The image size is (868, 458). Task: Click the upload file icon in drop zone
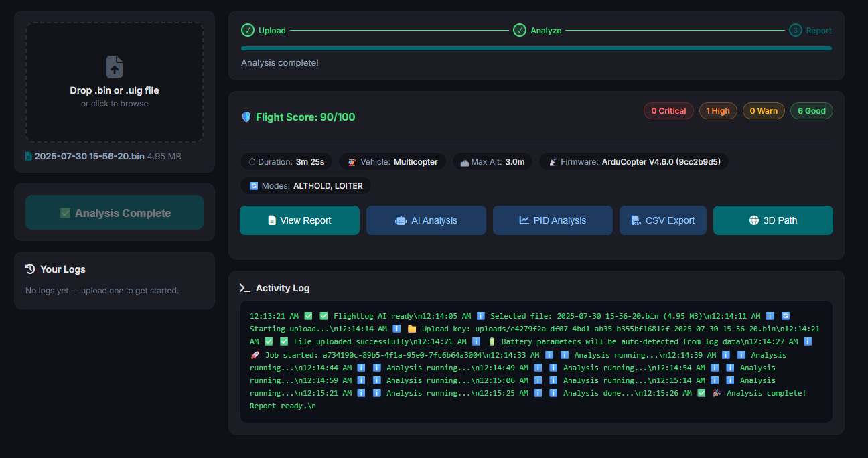point(115,67)
